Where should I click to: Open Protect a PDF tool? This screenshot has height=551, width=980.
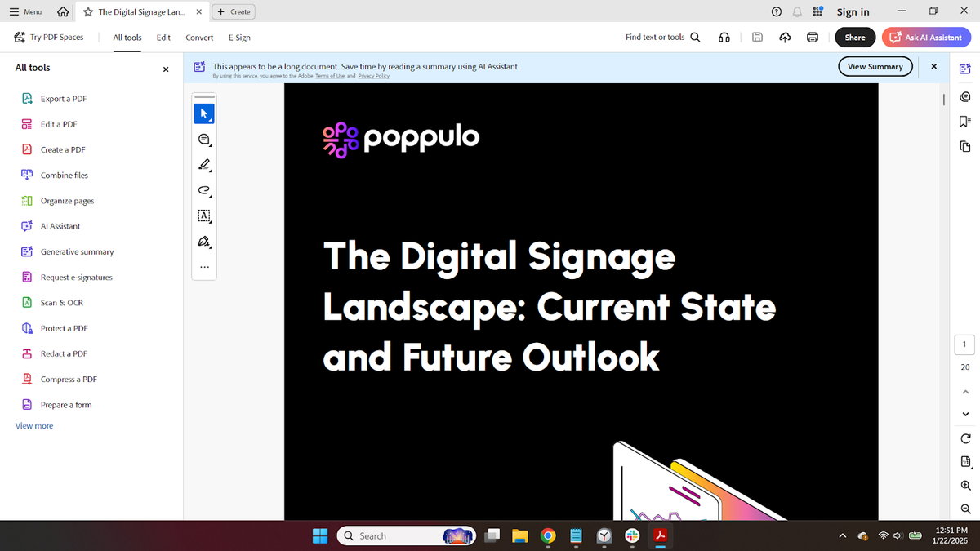54,328
